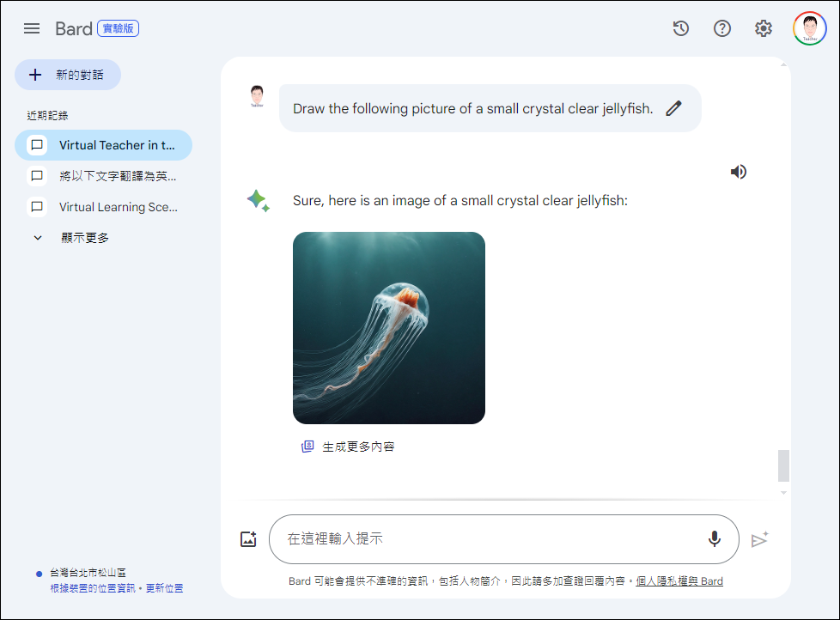
Task: Open the Google account avatar
Action: coord(810,28)
